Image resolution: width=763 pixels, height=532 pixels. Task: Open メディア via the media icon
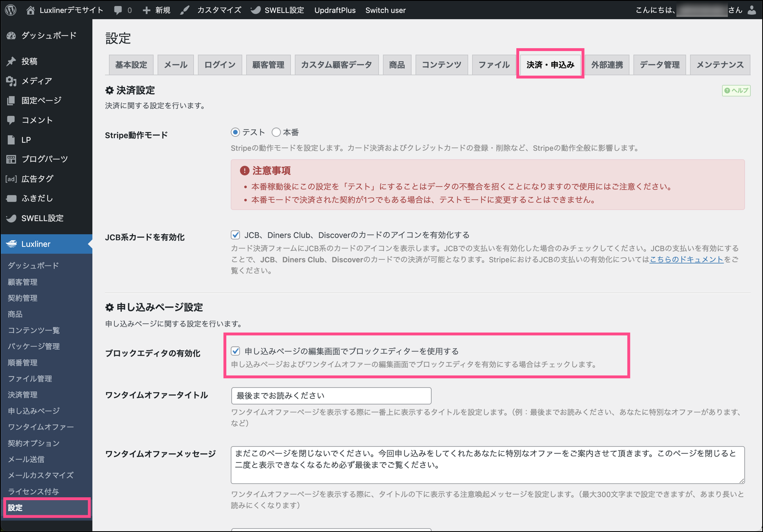[11, 81]
